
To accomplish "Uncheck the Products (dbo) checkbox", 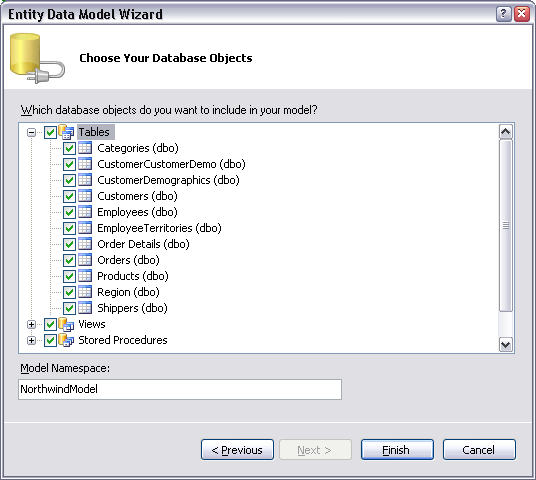I will pyautogui.click(x=69, y=276).
